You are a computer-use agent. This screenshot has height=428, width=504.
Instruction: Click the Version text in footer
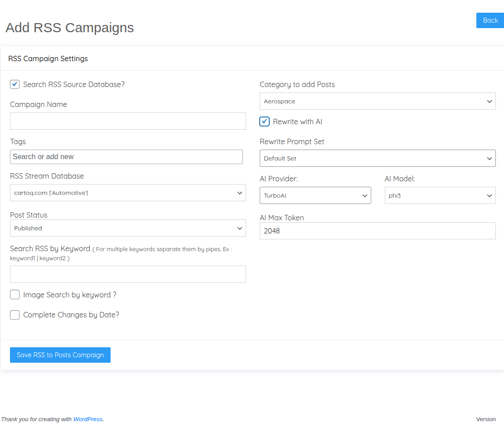coord(486,419)
